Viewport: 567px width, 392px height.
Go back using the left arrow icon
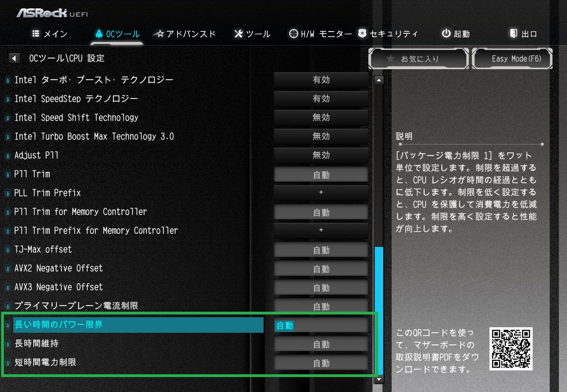click(x=14, y=58)
